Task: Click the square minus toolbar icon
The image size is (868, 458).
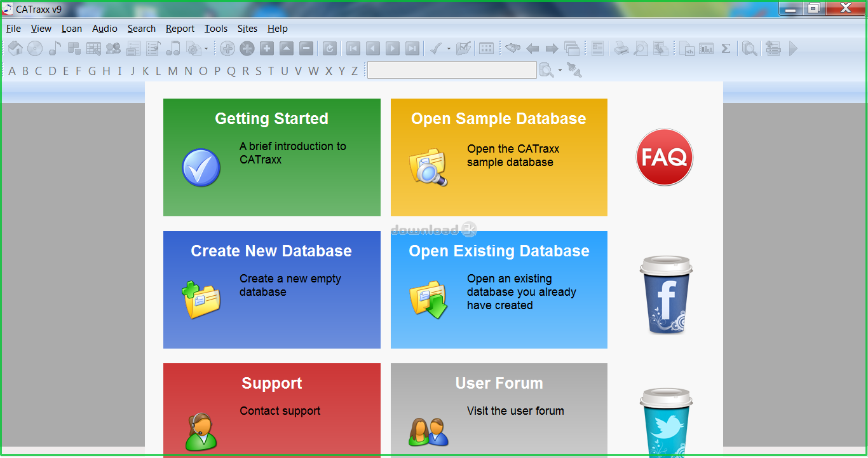Action: (306, 48)
